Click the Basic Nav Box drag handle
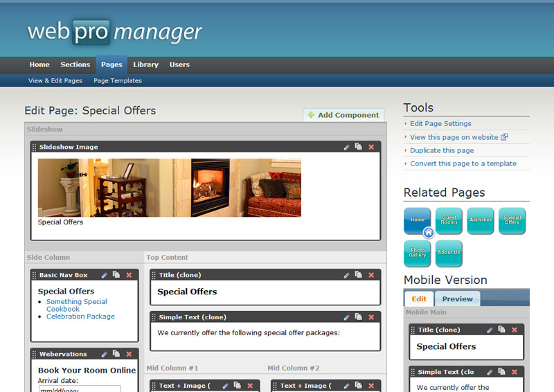 point(34,275)
